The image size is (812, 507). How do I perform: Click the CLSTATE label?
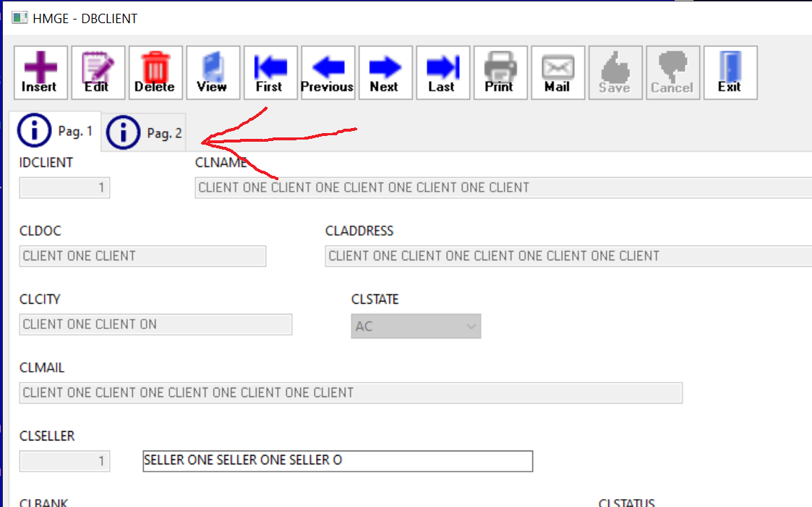375,299
